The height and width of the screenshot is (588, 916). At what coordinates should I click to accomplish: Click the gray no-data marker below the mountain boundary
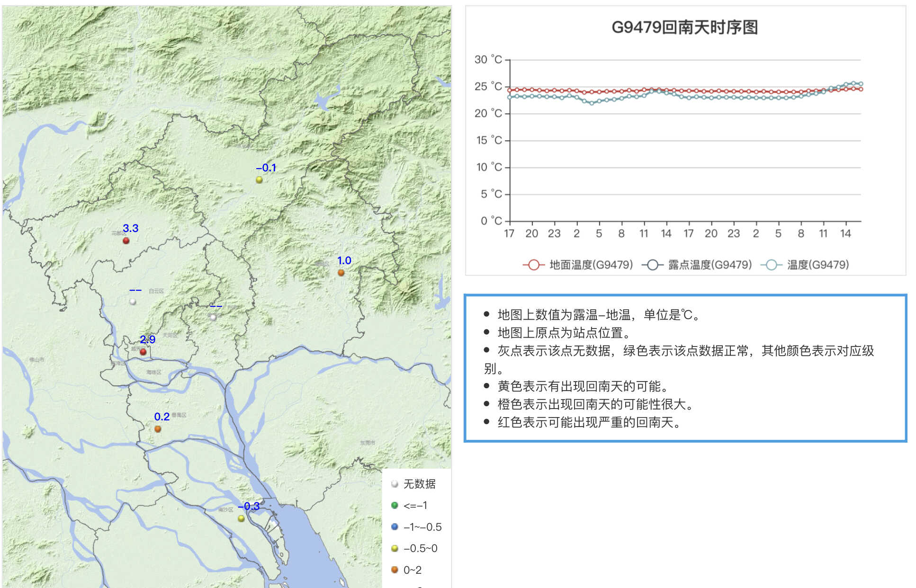[214, 318]
